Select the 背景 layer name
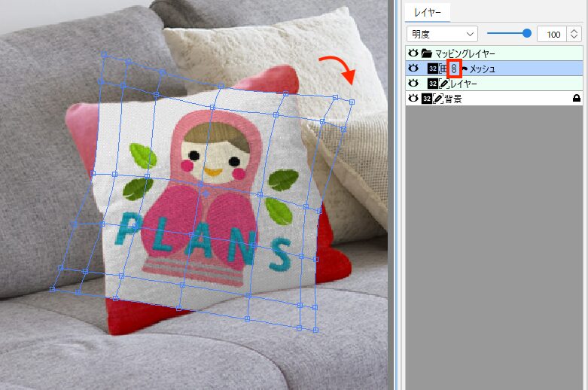This screenshot has width=588, height=390. coord(453,99)
